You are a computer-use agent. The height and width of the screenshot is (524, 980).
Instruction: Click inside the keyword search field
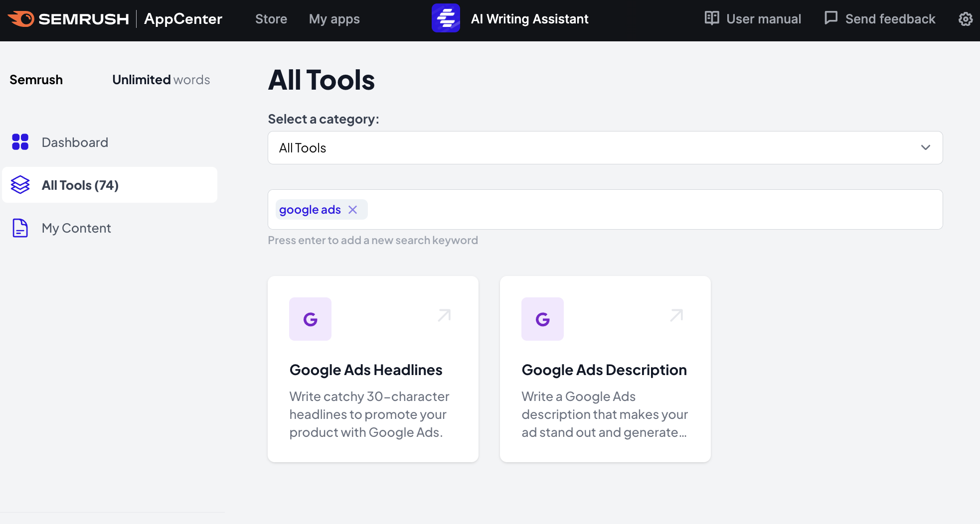(x=648, y=210)
